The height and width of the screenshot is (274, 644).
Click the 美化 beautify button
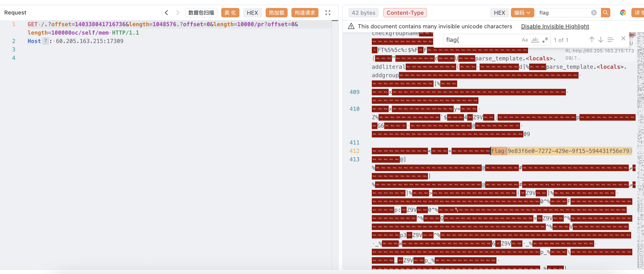click(230, 13)
